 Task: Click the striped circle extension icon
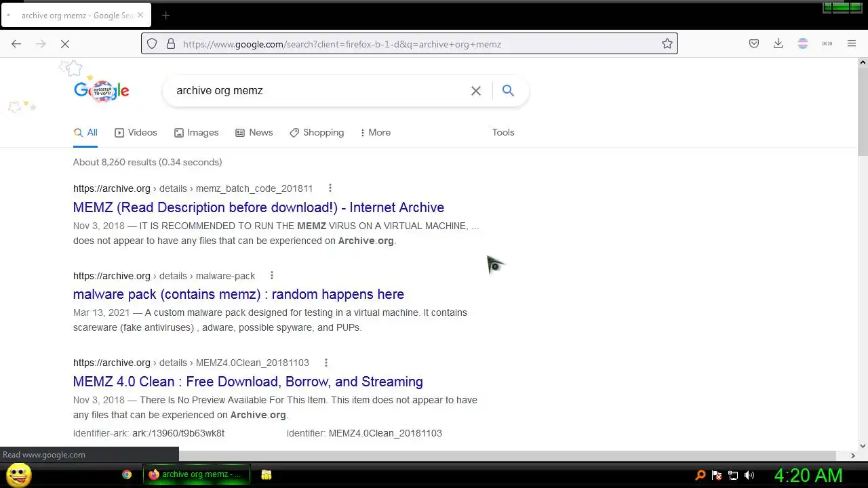803,44
